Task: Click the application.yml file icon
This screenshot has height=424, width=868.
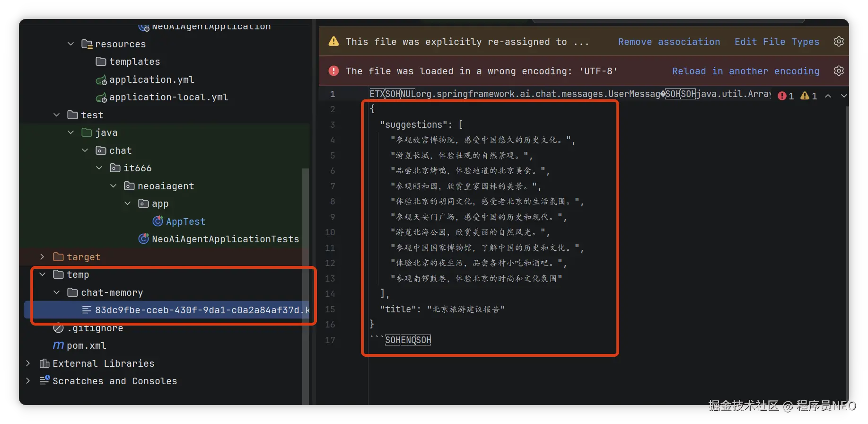Action: (x=101, y=80)
